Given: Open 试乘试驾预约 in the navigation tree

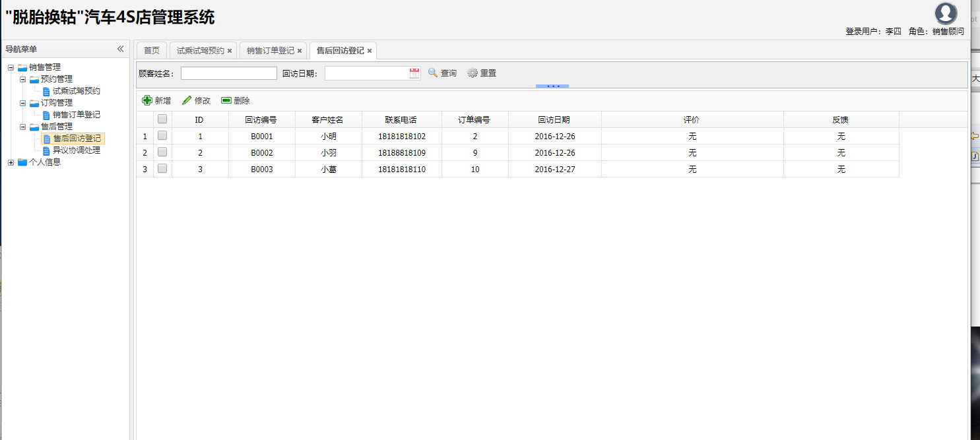Looking at the screenshot, I should pos(76,91).
